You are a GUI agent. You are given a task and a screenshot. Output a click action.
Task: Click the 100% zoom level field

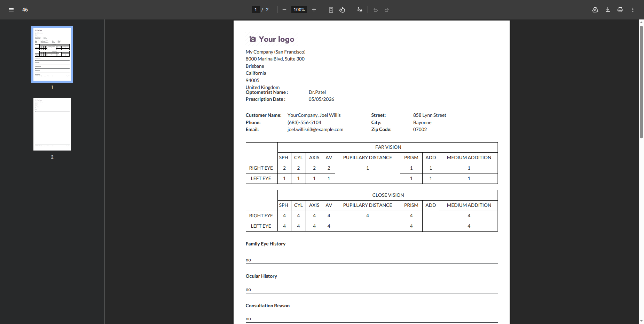[299, 10]
